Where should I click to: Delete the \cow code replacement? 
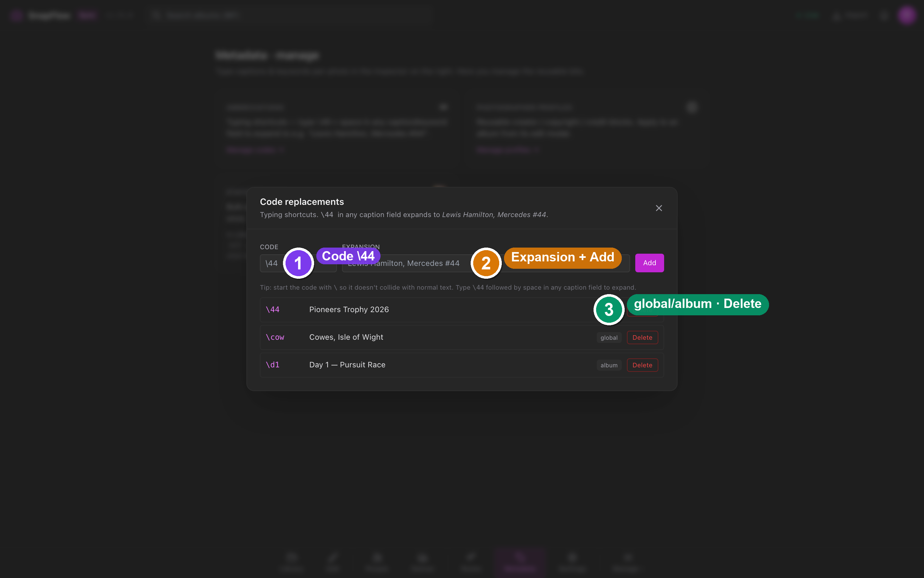click(x=642, y=337)
